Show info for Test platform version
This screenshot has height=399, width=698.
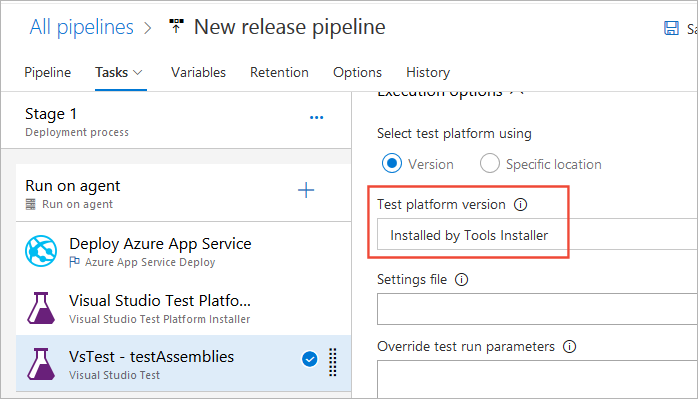[x=520, y=204]
